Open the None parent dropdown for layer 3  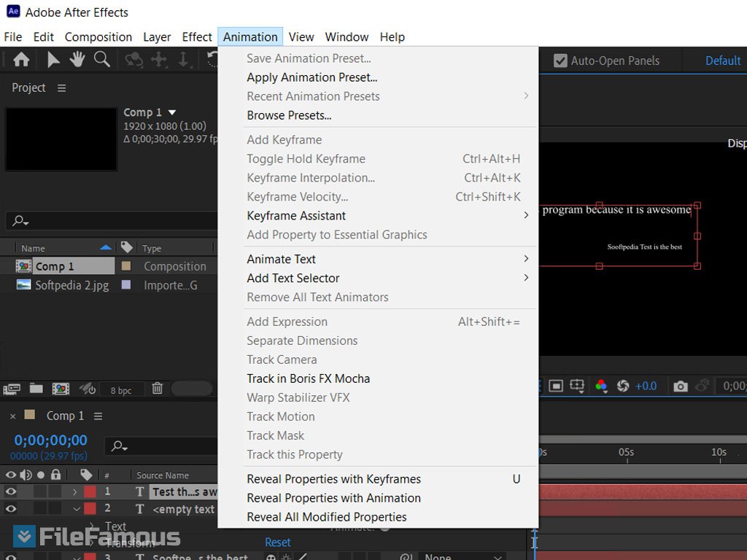click(461, 556)
